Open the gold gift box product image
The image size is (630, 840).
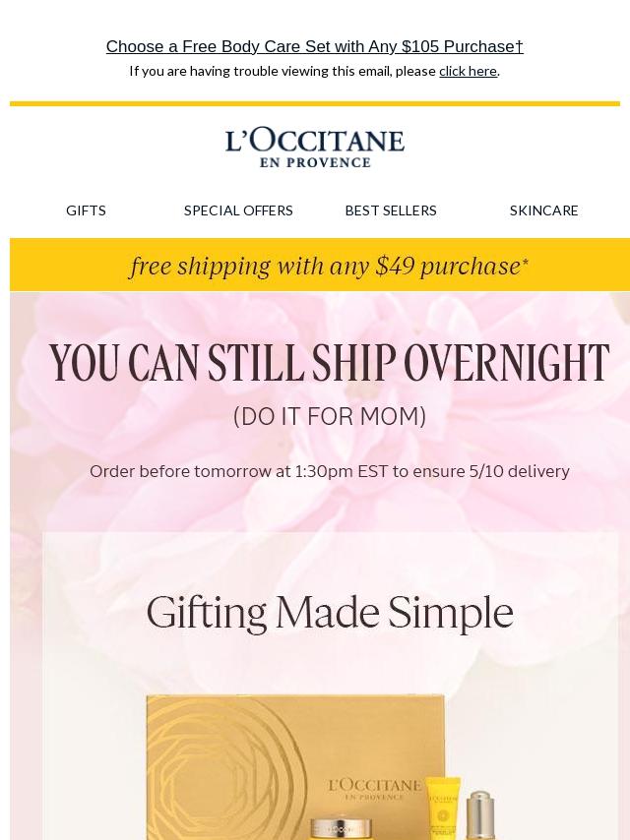(x=295, y=767)
